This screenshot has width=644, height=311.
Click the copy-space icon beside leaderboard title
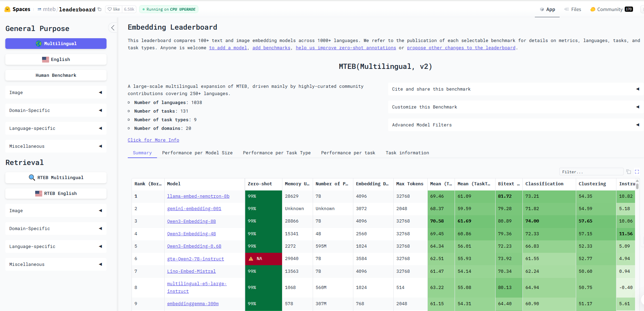point(100,9)
